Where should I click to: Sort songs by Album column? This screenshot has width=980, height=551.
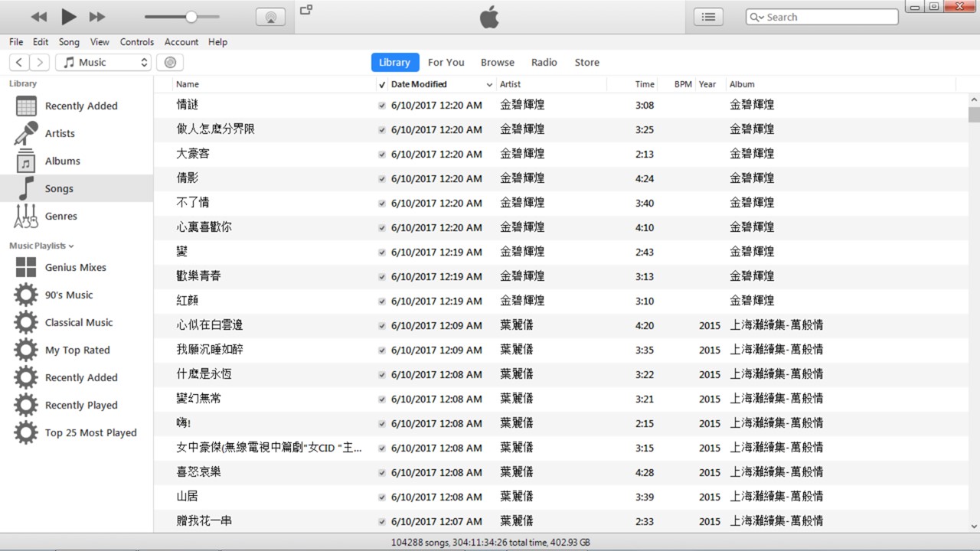pyautogui.click(x=742, y=85)
